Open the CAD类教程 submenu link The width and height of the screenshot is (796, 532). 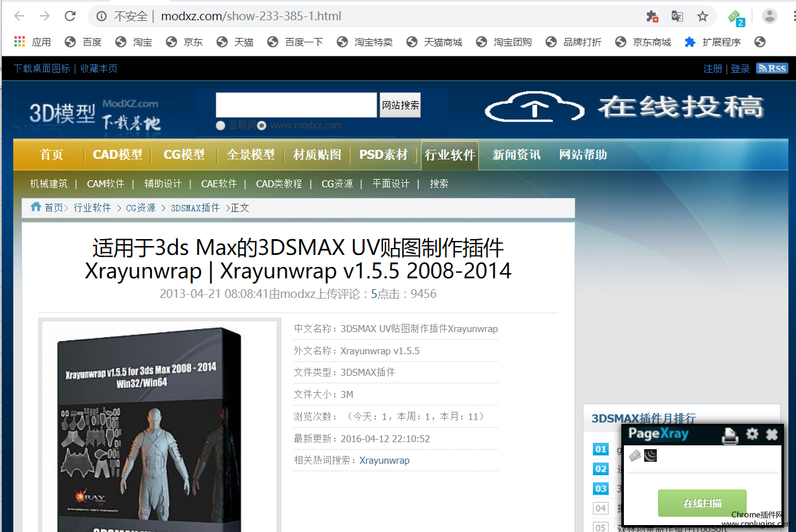coord(279,183)
